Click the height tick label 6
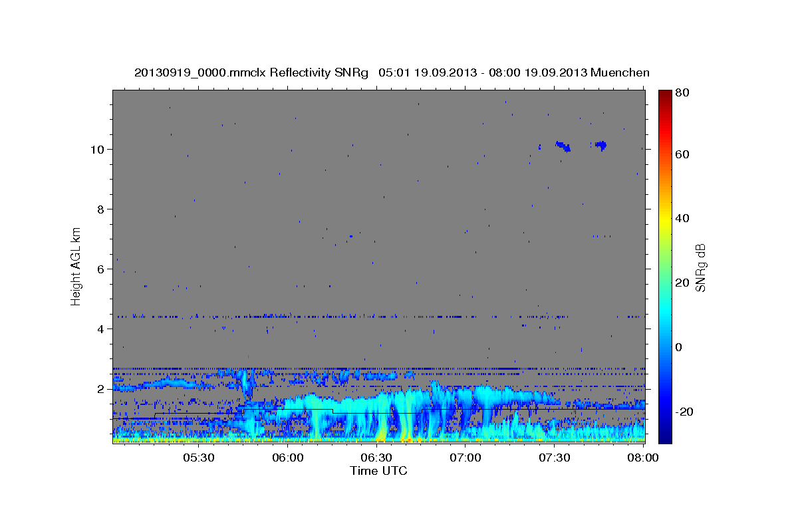 tap(100, 269)
